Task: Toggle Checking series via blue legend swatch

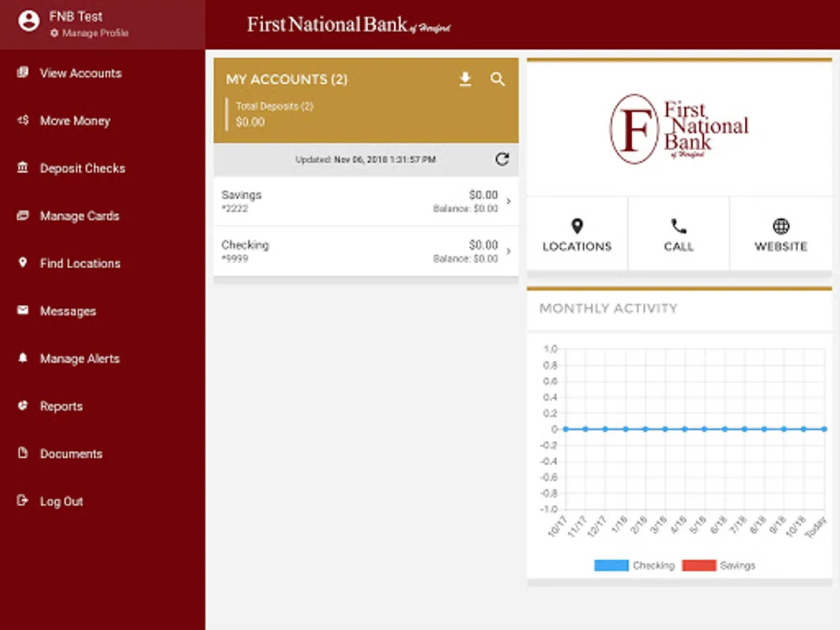Action: point(611,566)
